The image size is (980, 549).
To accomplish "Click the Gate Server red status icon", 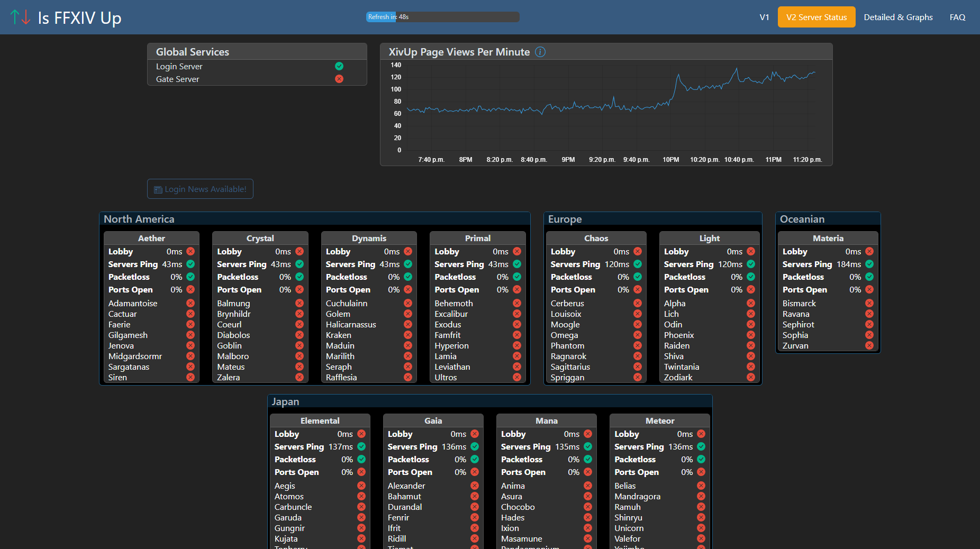I will [x=339, y=79].
